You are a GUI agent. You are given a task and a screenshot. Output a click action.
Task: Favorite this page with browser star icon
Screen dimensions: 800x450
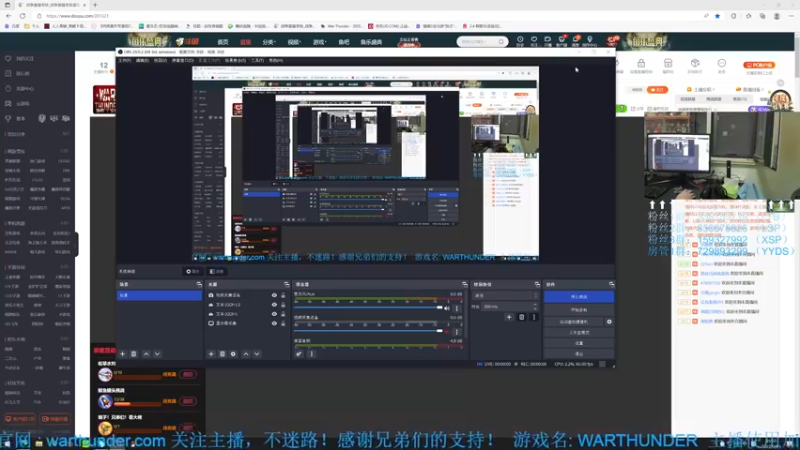717,16
